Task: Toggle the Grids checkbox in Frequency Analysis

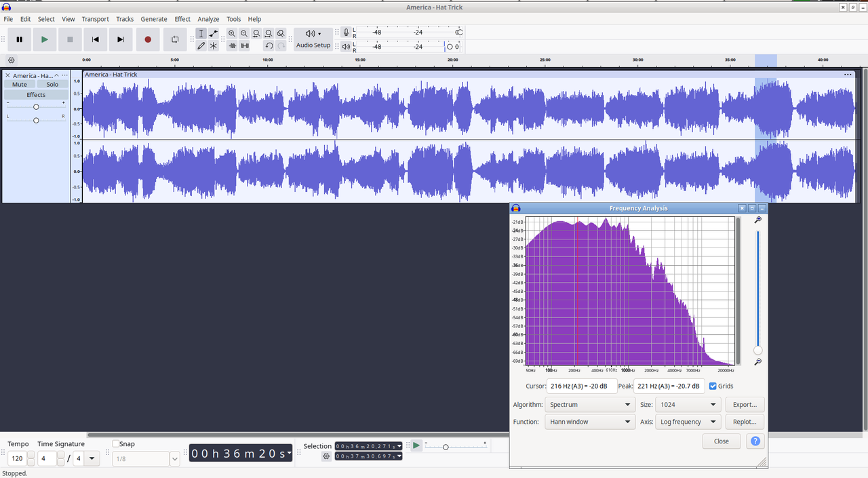Action: click(713, 386)
